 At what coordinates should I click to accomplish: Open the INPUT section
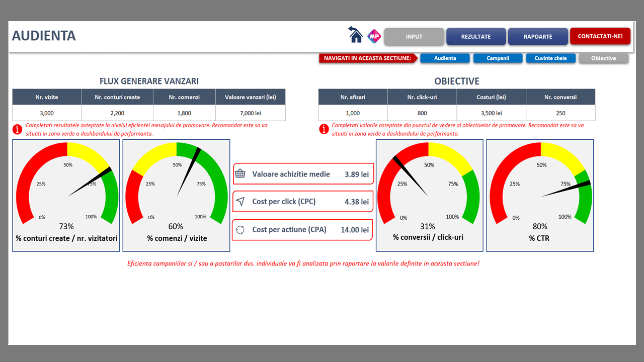point(414,37)
